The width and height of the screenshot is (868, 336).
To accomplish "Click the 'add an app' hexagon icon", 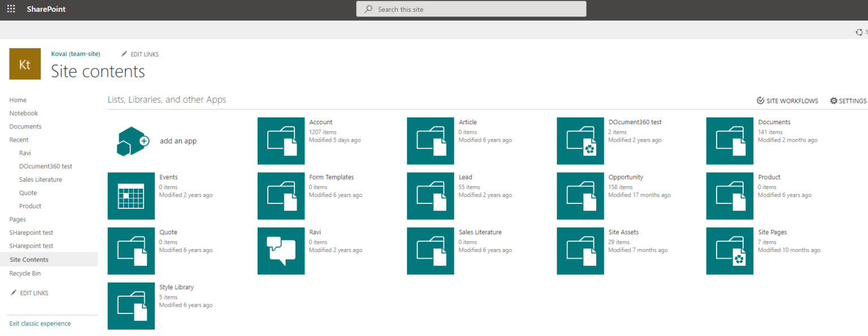I will [x=132, y=141].
